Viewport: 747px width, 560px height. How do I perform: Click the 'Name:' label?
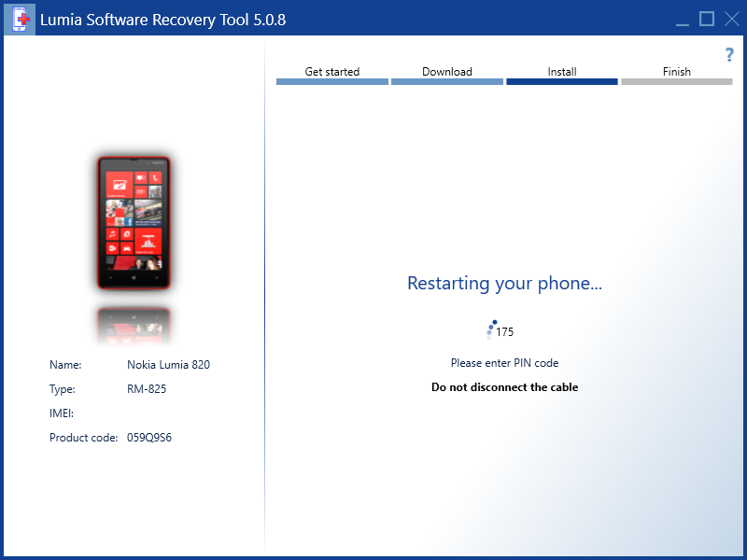65,365
